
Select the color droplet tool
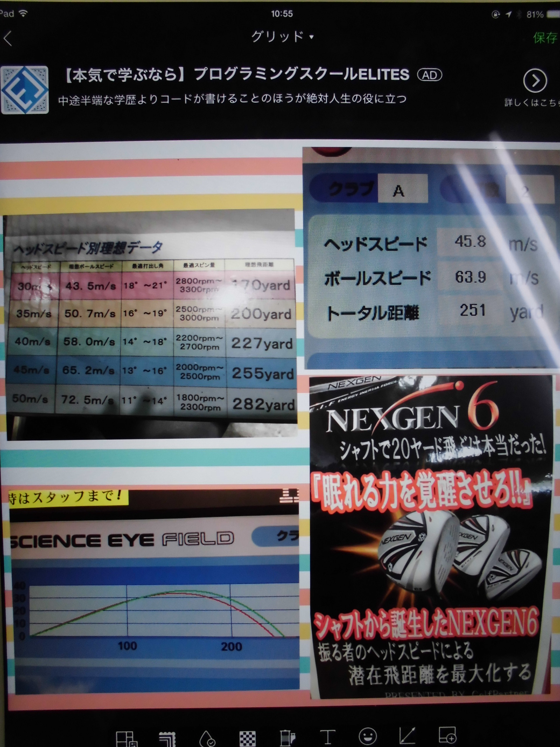point(208,739)
